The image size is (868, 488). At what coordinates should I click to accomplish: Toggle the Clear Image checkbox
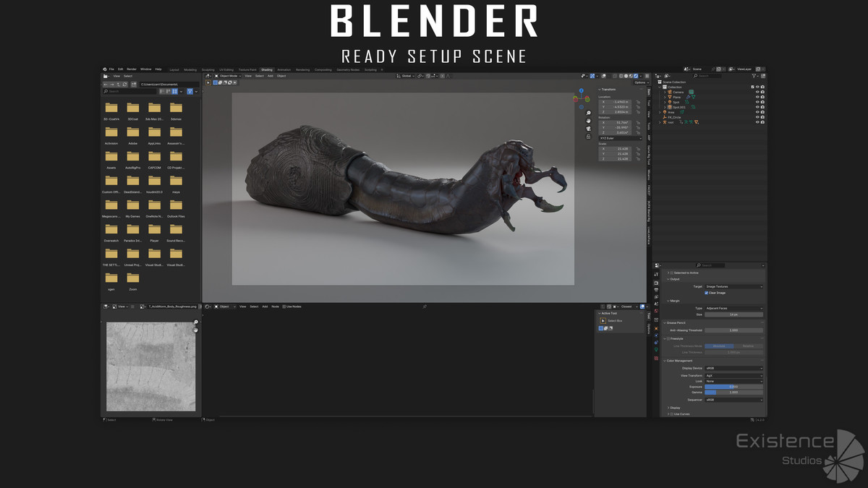pyautogui.click(x=707, y=293)
